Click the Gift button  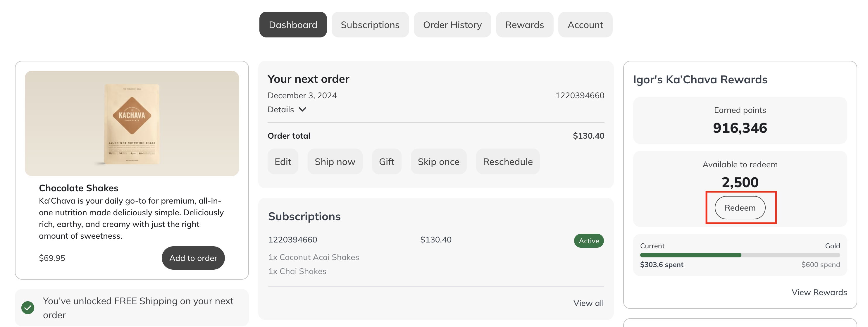click(387, 161)
